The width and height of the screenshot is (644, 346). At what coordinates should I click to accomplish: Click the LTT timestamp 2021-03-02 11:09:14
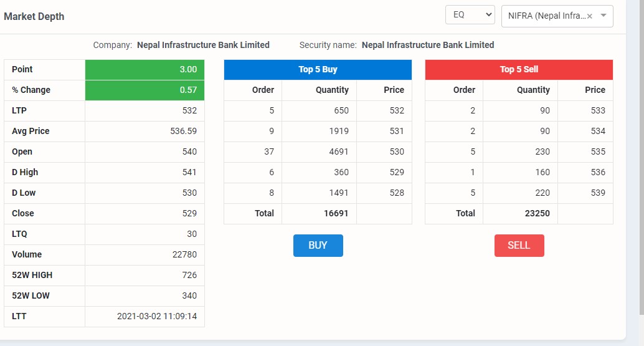click(x=157, y=316)
